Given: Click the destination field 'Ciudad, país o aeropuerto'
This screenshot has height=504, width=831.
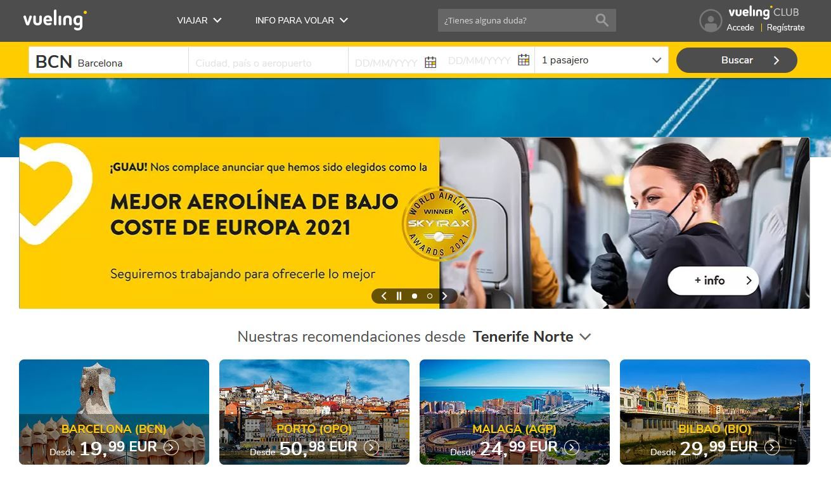Looking at the screenshot, I should coord(268,61).
